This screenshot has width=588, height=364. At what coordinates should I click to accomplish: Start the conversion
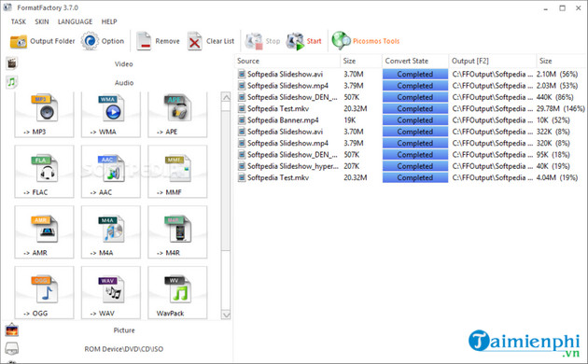click(x=303, y=41)
